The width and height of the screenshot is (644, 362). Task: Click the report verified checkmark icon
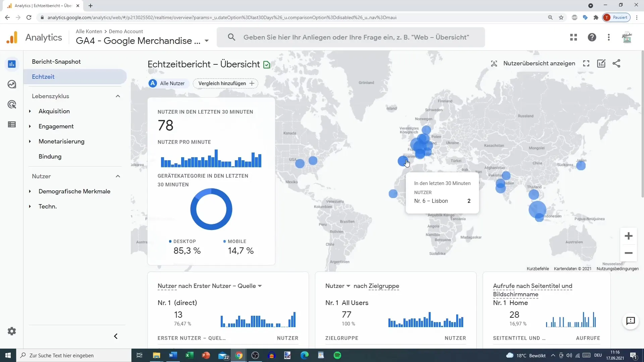[x=267, y=65]
